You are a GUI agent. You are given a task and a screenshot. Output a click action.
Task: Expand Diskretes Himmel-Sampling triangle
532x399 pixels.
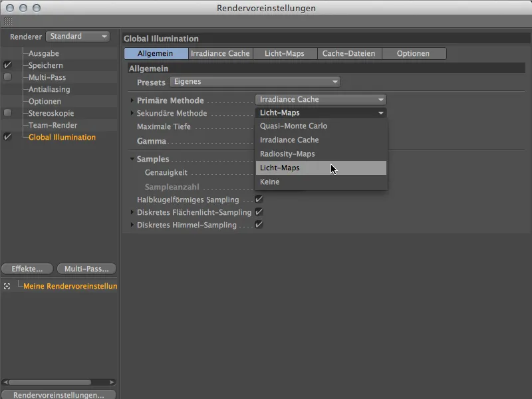point(132,225)
